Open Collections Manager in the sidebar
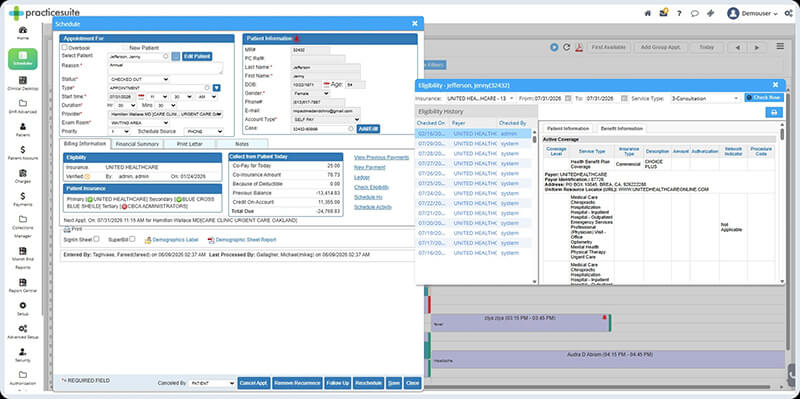Screen dimensions: 800x399 click(x=22, y=227)
